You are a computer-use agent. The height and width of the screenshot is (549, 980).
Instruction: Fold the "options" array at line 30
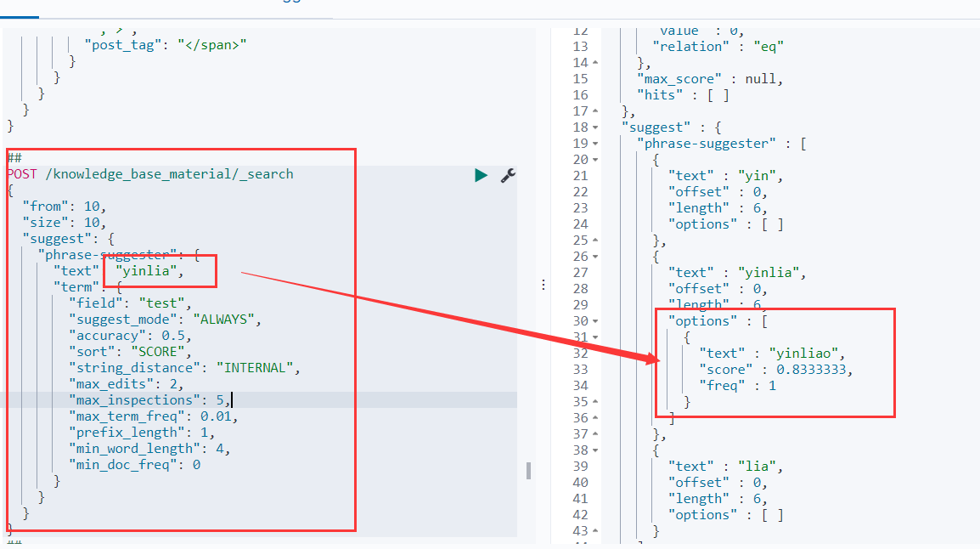coord(594,321)
